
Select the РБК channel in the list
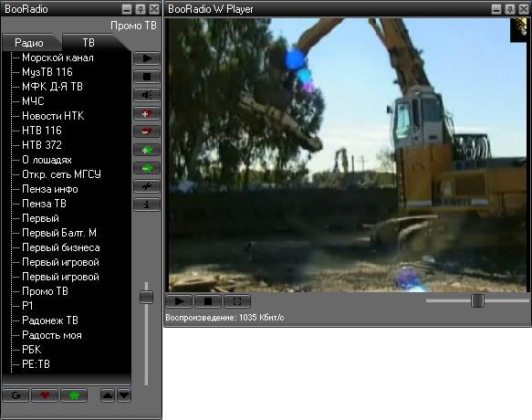pos(32,350)
